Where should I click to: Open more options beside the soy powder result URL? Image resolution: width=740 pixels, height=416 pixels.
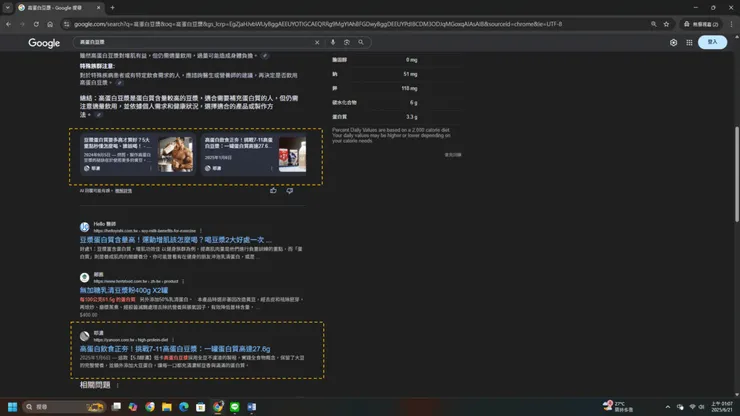point(183,281)
